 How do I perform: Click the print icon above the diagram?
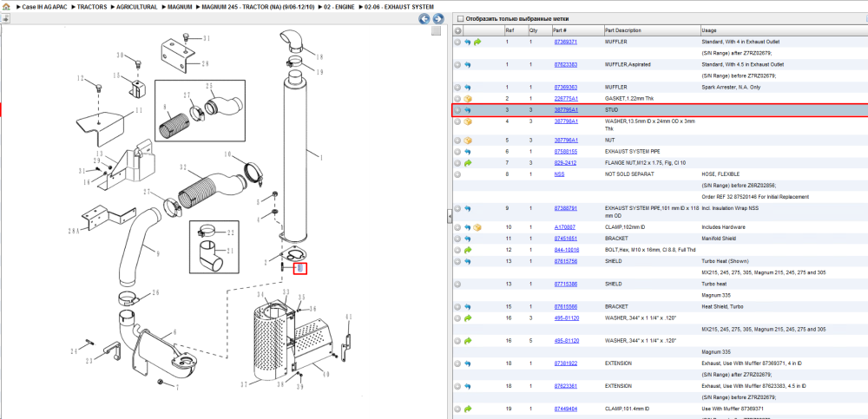pyautogui.click(x=5, y=18)
